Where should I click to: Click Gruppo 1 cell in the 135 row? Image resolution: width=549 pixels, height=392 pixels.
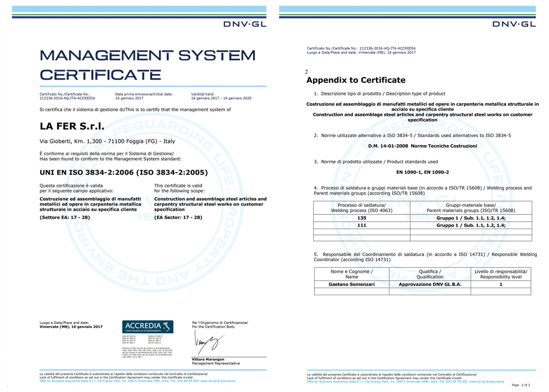[471, 218]
